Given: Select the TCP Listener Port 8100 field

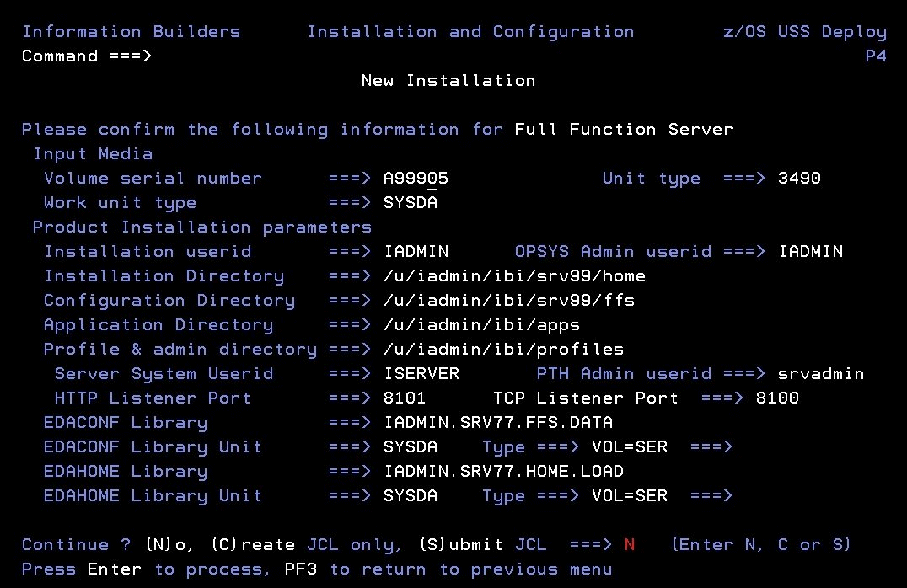Looking at the screenshot, I should (x=777, y=398).
